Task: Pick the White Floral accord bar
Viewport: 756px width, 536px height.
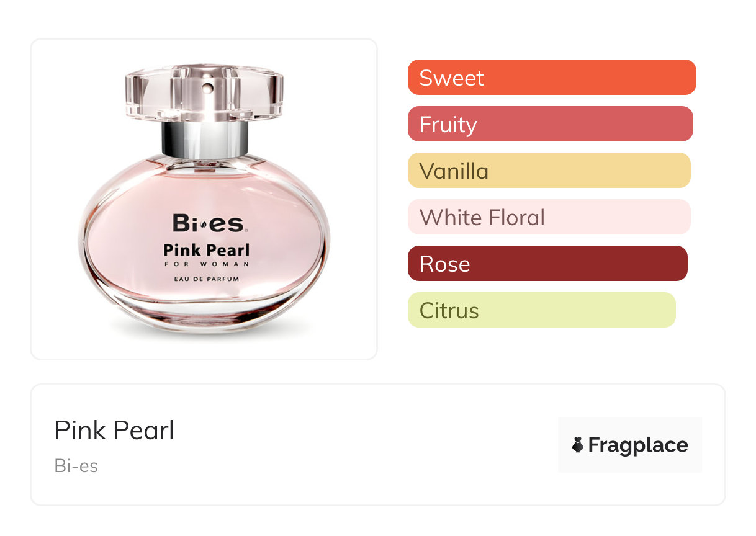Action: click(x=549, y=217)
